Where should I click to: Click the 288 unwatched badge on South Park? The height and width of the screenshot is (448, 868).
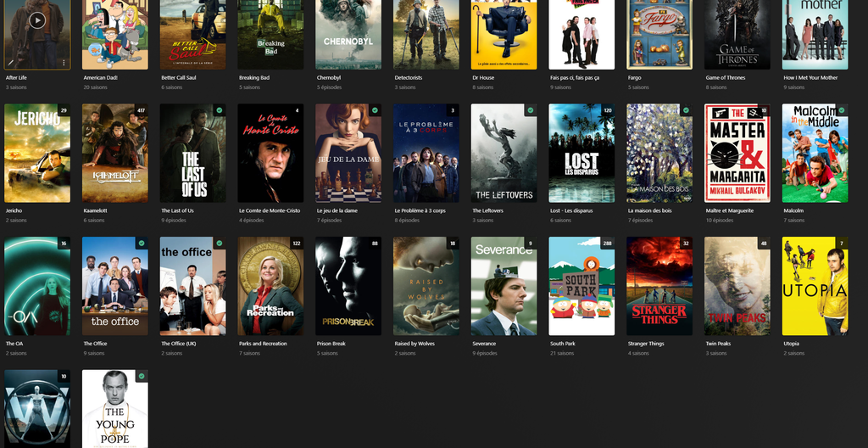coord(606,244)
